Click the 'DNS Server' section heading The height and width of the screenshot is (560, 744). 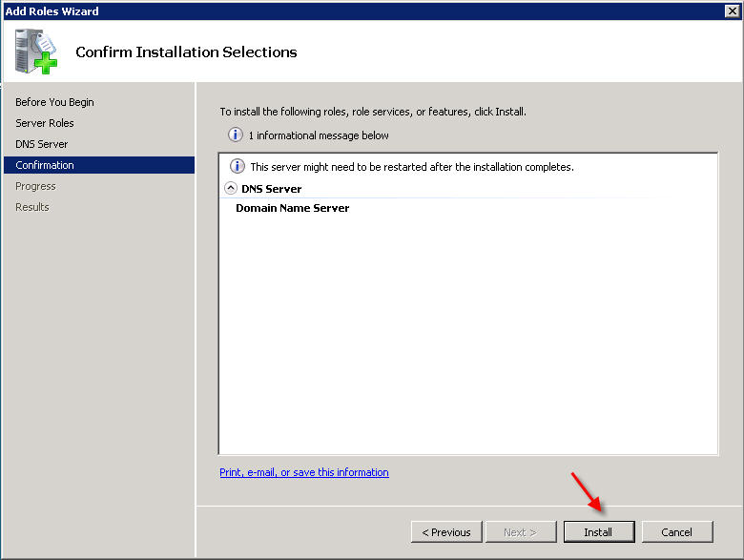click(x=272, y=189)
